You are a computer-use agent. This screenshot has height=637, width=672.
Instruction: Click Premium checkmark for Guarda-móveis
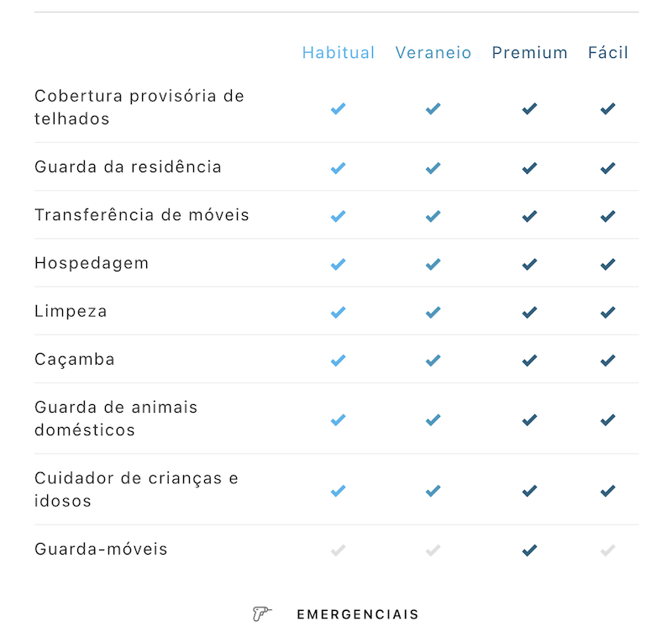click(530, 550)
